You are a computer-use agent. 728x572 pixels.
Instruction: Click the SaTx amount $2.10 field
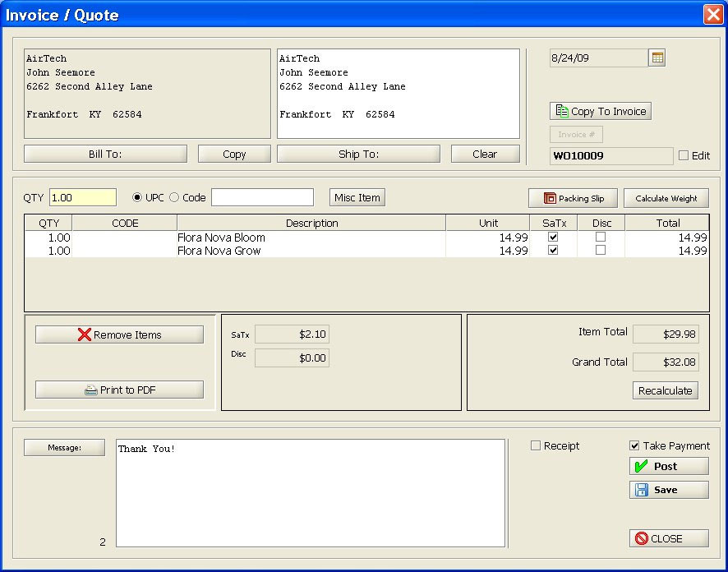(x=292, y=334)
